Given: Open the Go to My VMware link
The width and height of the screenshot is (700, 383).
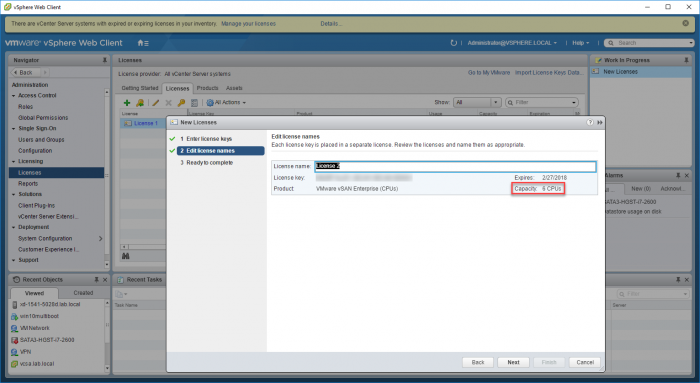Looking at the screenshot, I should point(488,72).
